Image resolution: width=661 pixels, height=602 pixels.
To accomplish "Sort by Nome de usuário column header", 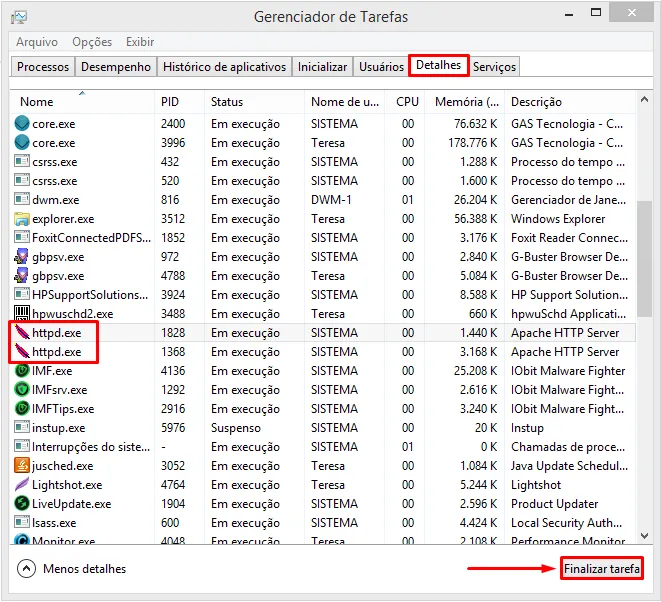I will pos(344,102).
